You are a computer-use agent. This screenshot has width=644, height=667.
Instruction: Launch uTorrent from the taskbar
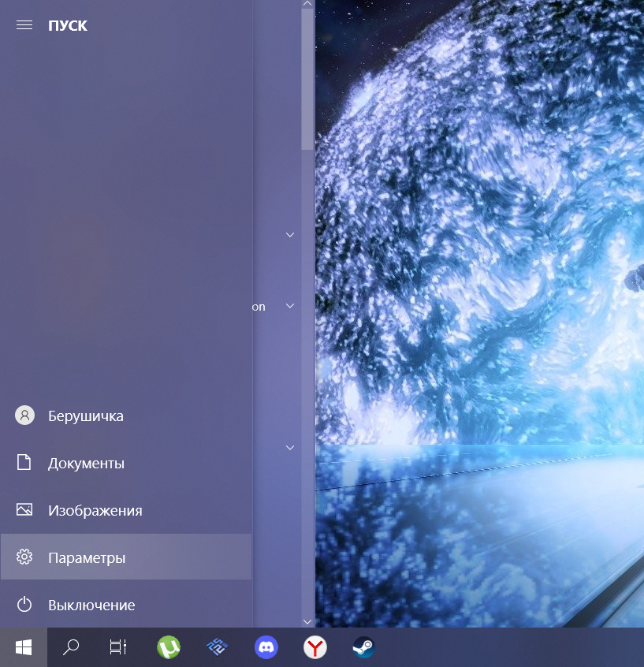tap(169, 647)
